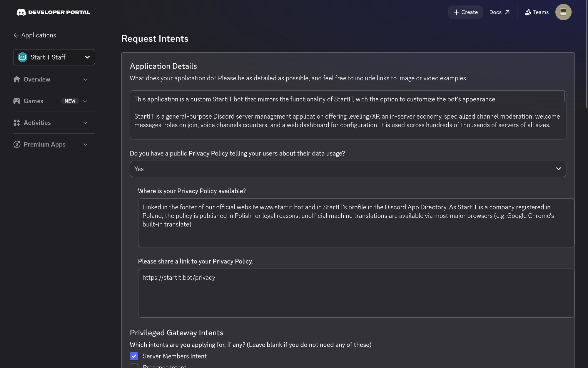Click the Request Intents page heading
588x368 pixels.
(x=155, y=39)
